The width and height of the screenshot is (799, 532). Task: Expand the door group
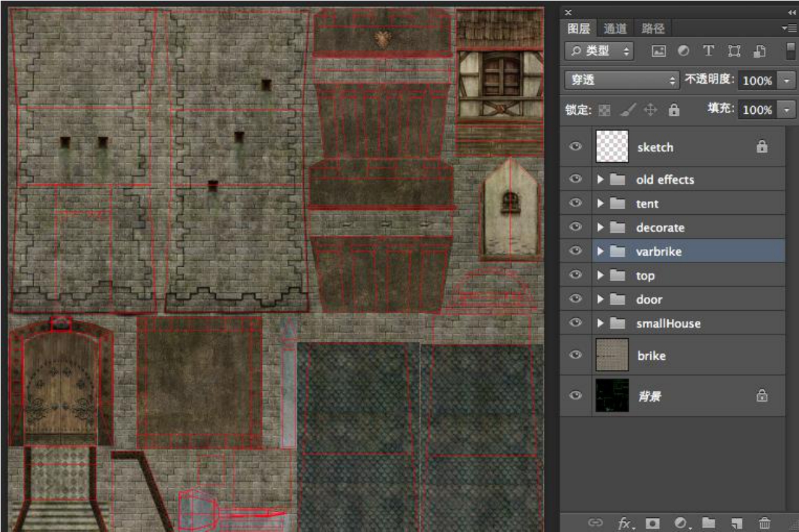point(600,299)
